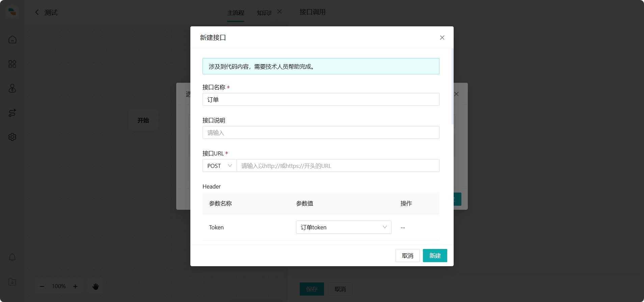Click the 涉及到代码内容 notice banner
Viewport: 644px width, 302px height.
pyautogui.click(x=321, y=66)
